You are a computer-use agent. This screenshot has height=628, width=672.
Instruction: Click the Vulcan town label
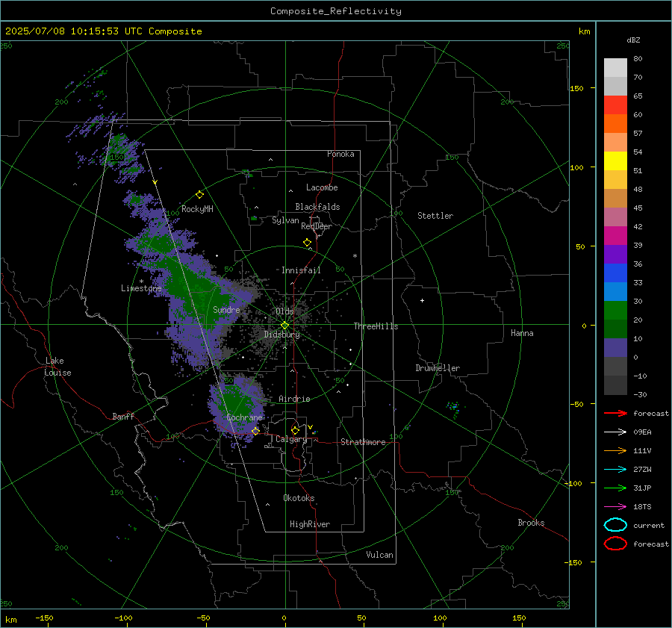tap(379, 555)
